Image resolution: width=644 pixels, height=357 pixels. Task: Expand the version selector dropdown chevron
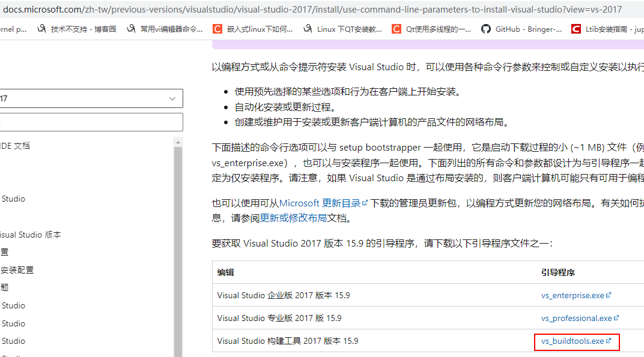coord(172,98)
